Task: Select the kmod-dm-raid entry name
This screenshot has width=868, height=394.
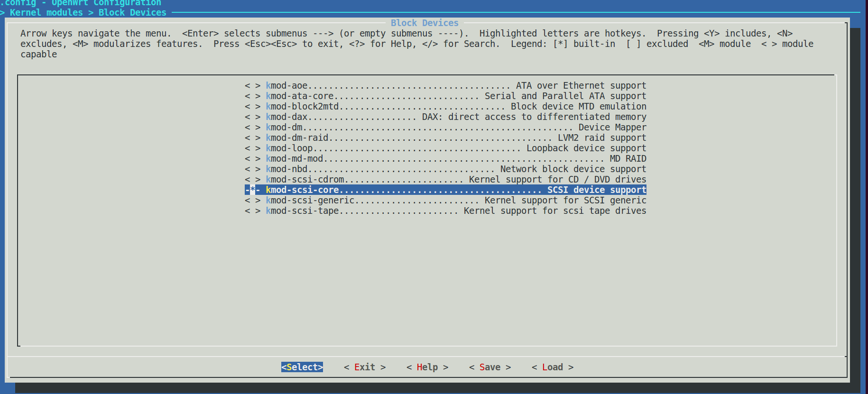Action: click(x=297, y=138)
